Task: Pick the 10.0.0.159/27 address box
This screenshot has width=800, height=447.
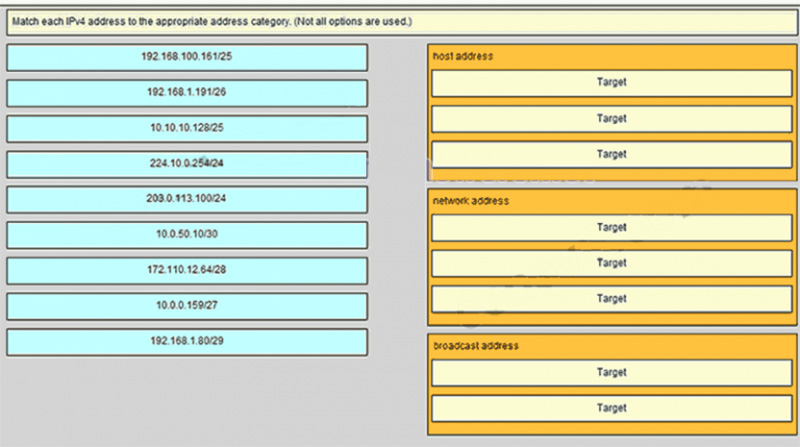Action: [187, 306]
